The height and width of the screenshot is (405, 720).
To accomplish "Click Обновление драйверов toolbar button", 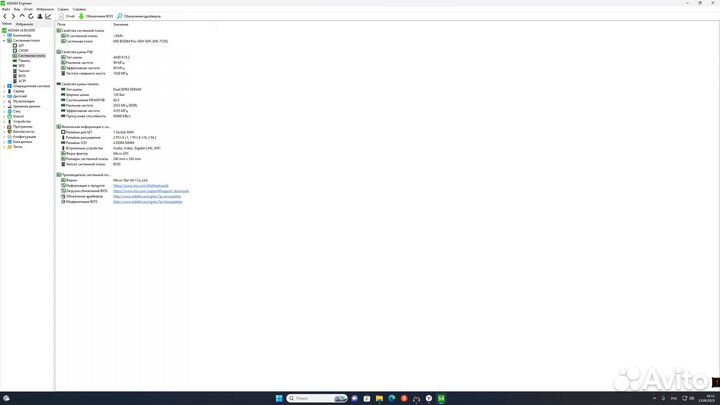I will [x=140, y=16].
